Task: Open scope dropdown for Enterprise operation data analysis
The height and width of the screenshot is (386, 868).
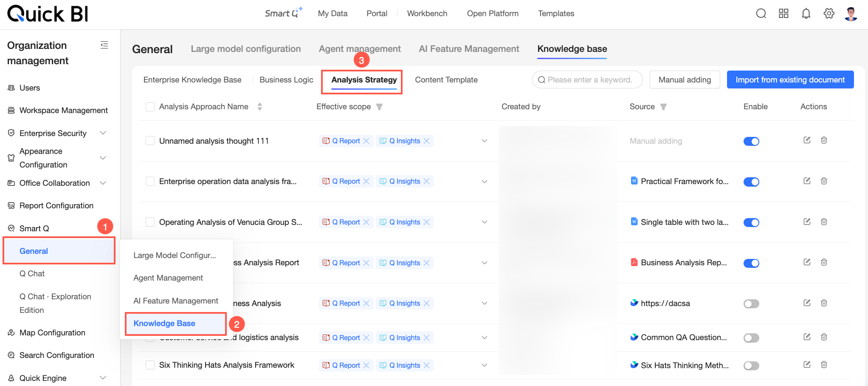Action: pos(484,182)
